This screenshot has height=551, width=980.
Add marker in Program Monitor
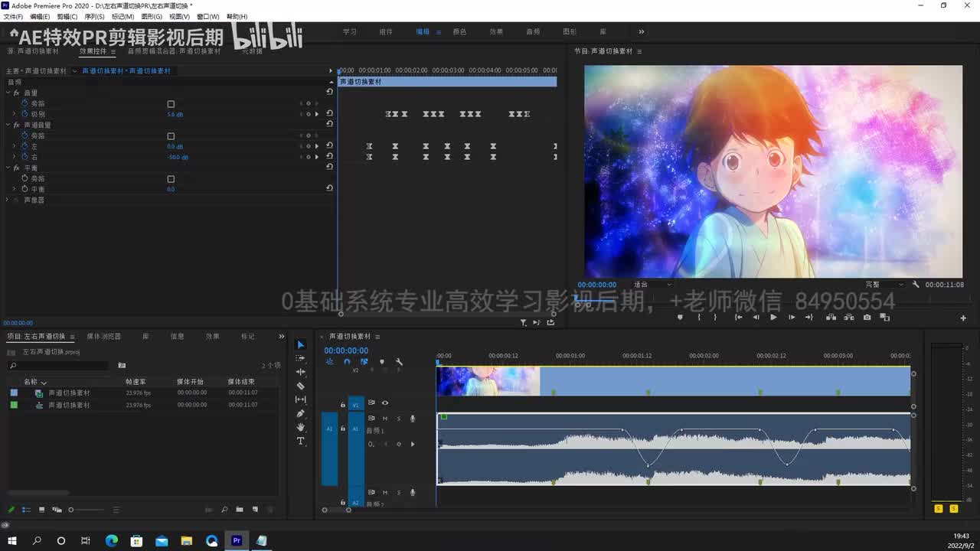pos(680,317)
